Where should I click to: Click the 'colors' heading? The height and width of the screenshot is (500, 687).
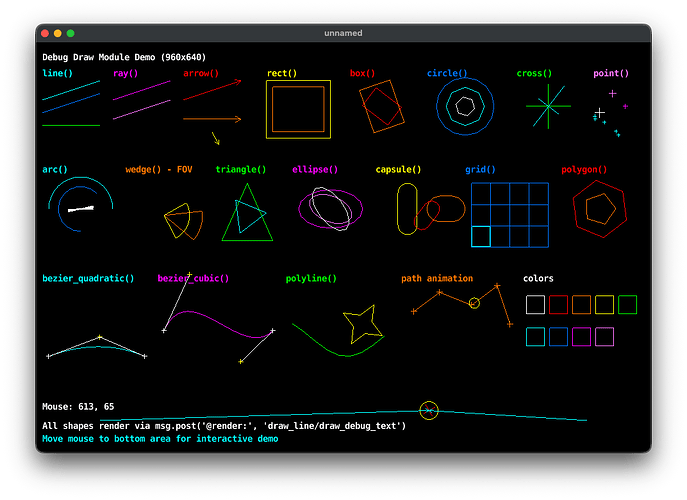[x=538, y=278]
